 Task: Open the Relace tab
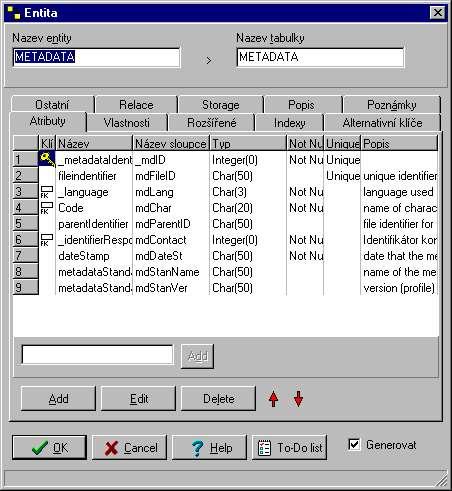pos(136,105)
